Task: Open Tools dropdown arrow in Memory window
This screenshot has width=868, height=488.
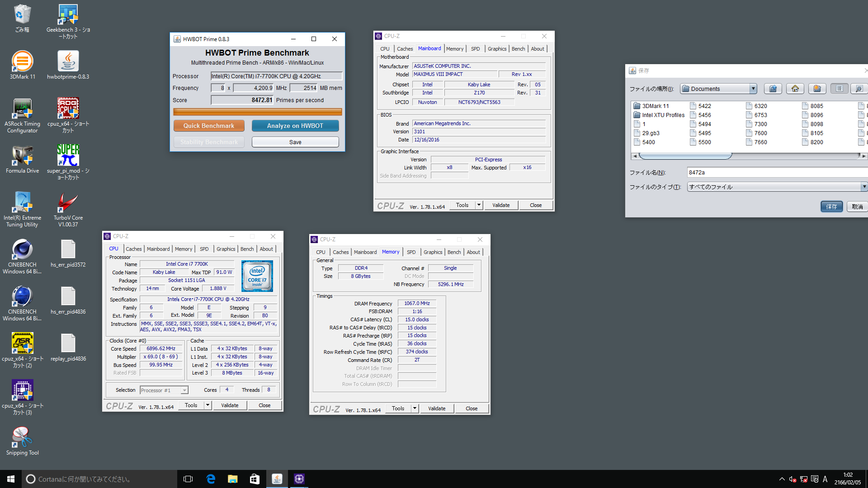Action: pos(415,408)
